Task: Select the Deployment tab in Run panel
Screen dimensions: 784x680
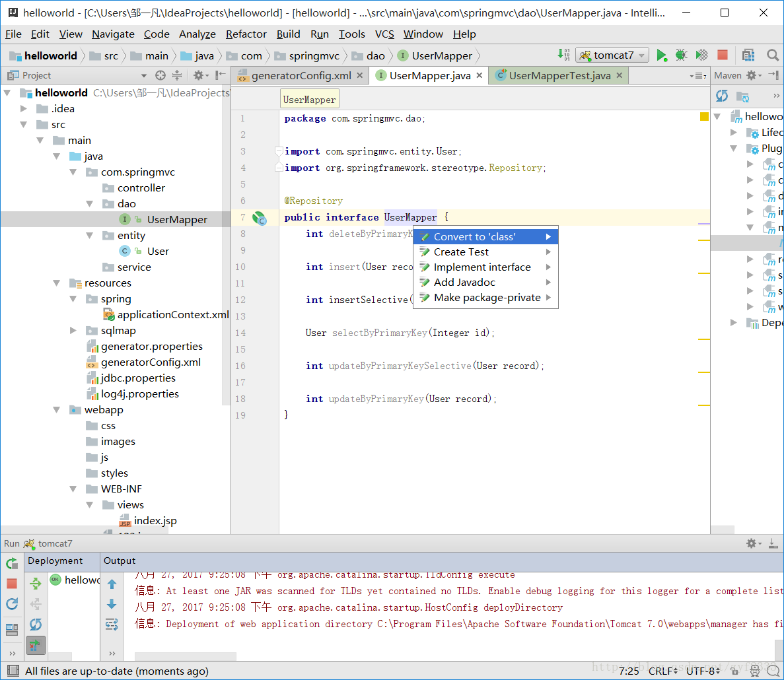Action: click(55, 561)
